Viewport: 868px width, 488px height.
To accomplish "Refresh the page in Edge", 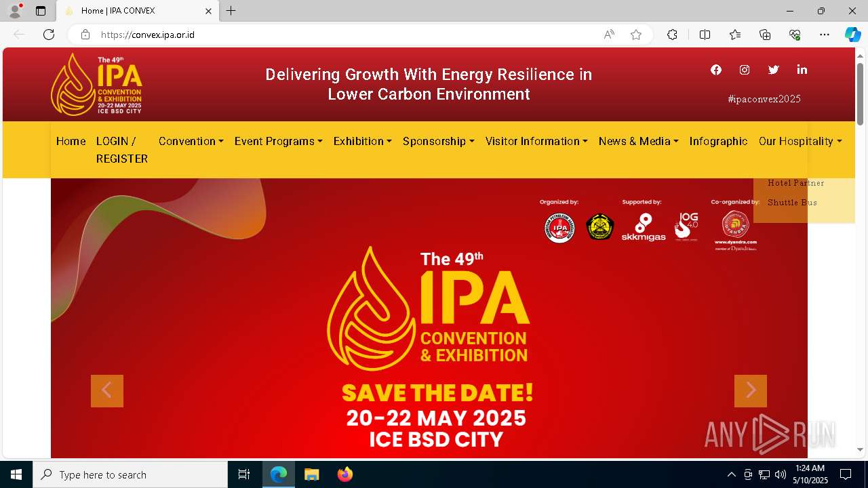I will pyautogui.click(x=49, y=35).
